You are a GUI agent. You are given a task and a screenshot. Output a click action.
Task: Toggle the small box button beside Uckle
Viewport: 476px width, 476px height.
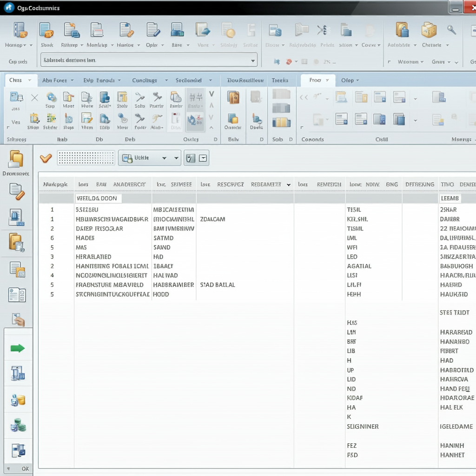[203, 158]
